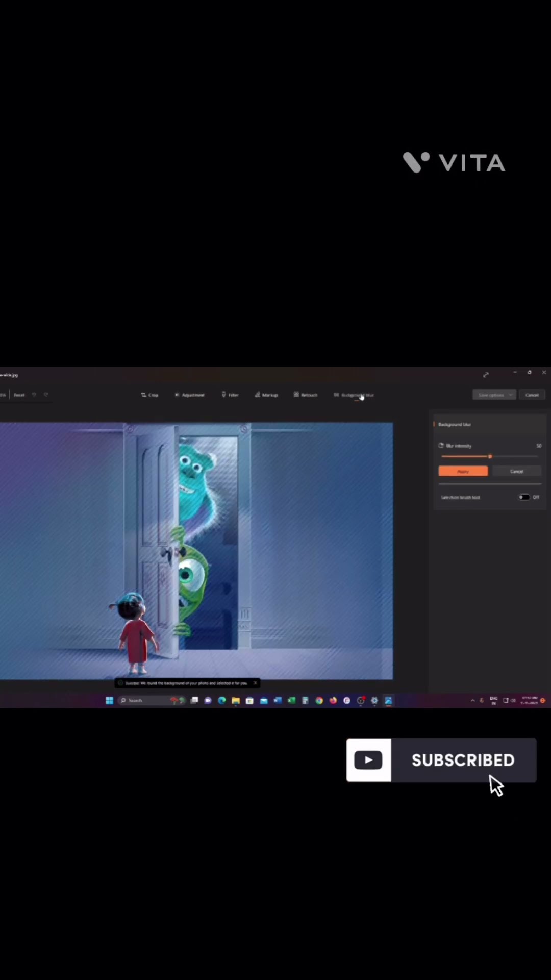Open Mail app from taskbar
The height and width of the screenshot is (980, 551).
pyautogui.click(x=264, y=701)
